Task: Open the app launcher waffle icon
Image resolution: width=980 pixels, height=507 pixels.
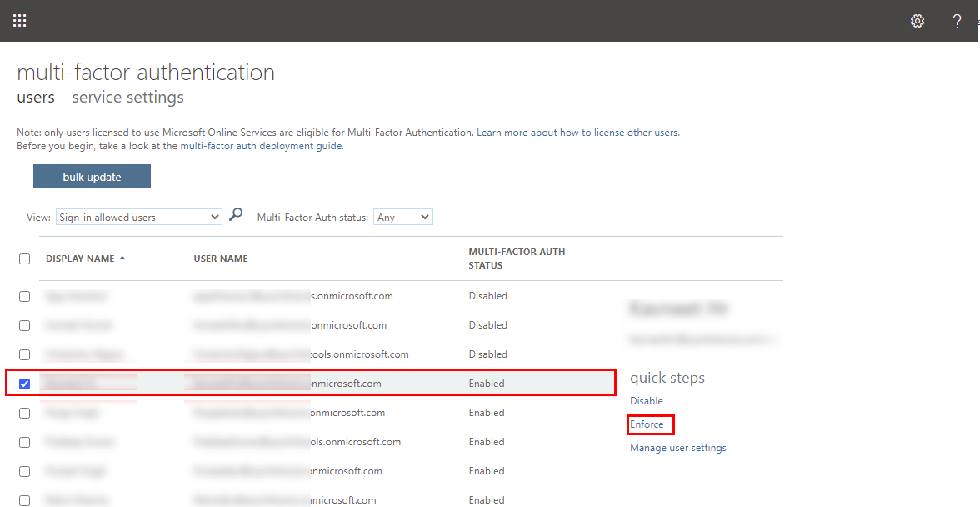Action: 20,21
